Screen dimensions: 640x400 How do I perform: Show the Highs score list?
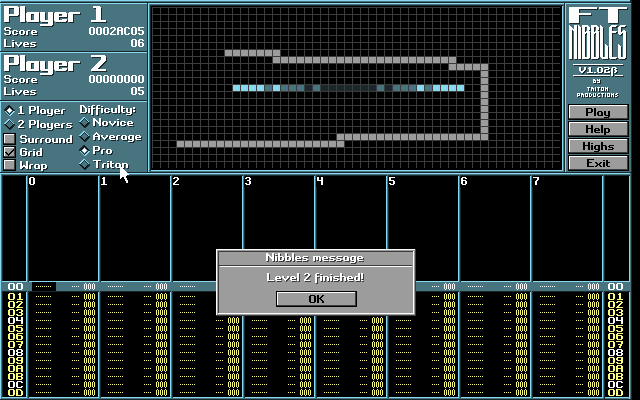tap(598, 146)
